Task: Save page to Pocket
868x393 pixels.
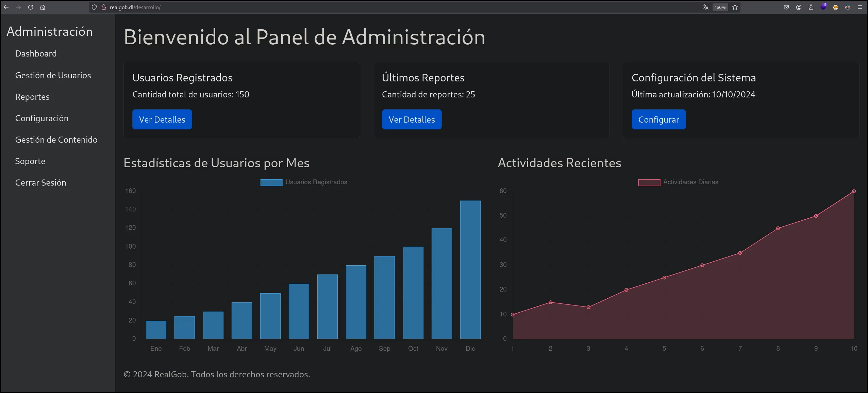Action: click(x=786, y=7)
